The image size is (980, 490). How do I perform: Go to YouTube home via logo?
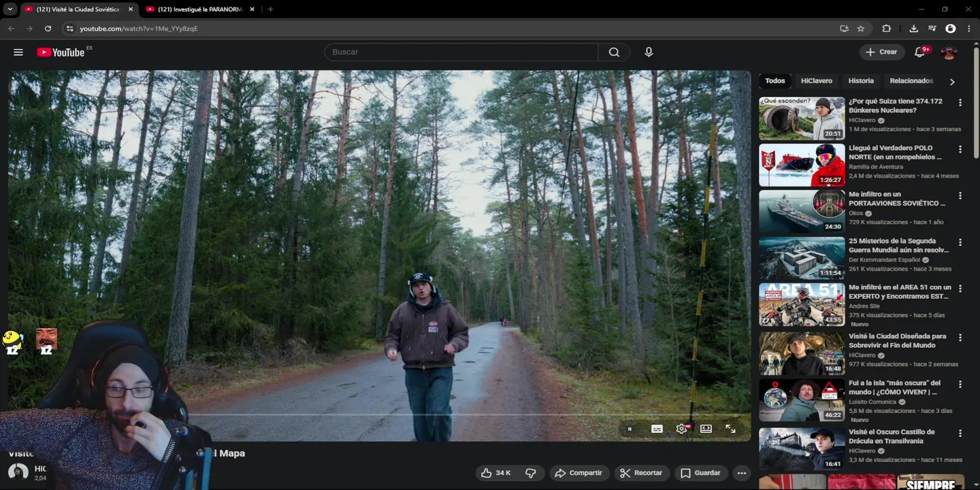[61, 52]
